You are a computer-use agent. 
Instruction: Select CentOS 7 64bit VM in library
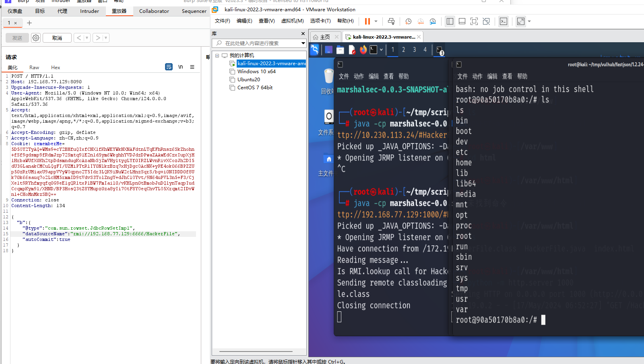[x=255, y=88]
